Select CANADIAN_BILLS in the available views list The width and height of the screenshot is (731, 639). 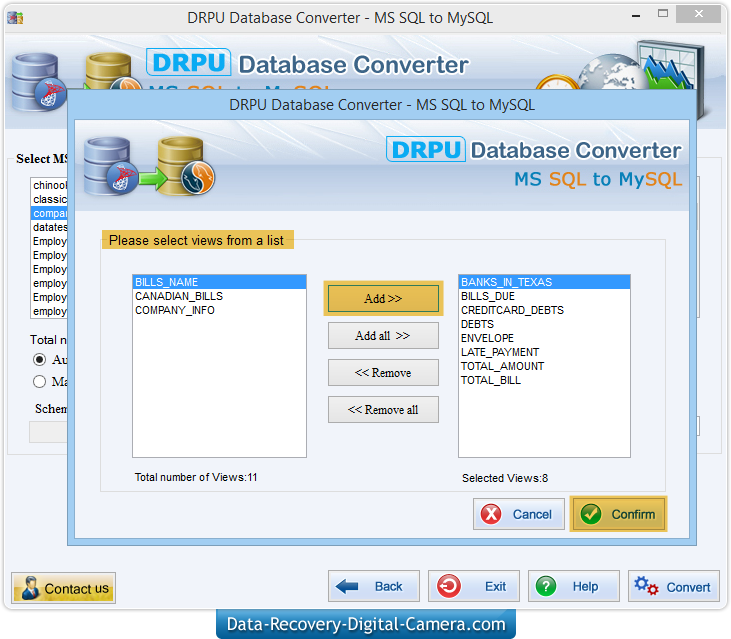point(220,296)
